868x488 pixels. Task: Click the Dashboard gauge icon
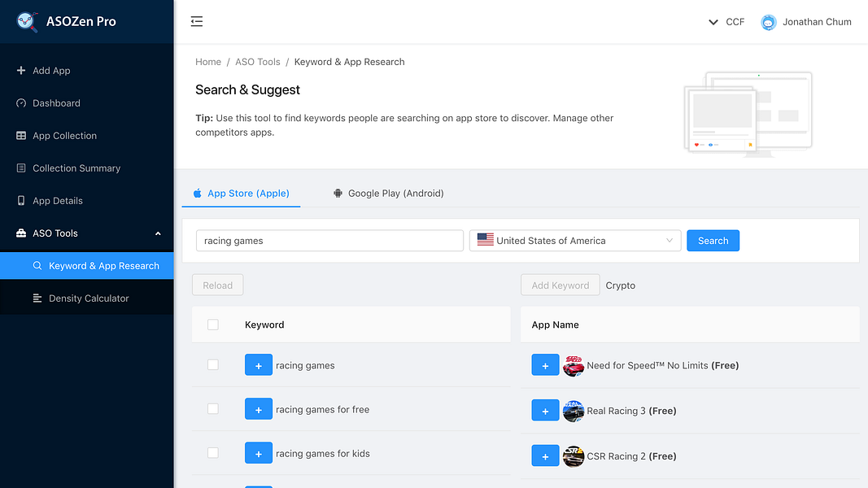(x=21, y=103)
